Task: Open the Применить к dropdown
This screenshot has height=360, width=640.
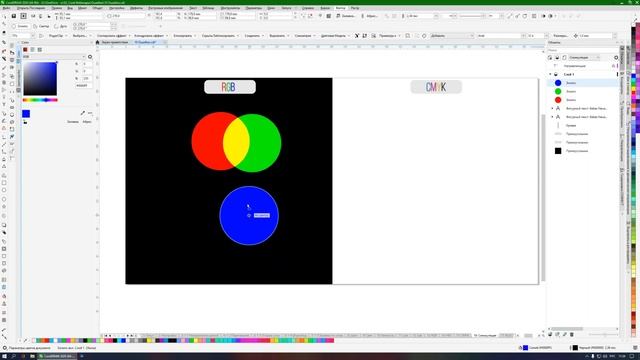Action: point(389,36)
